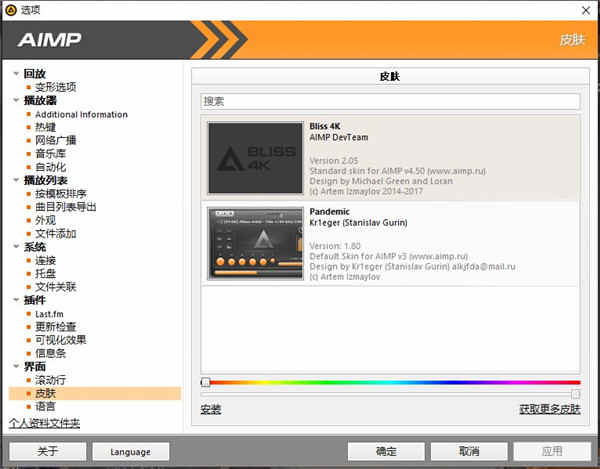Open 滚动行 scrolling line page

(51, 380)
